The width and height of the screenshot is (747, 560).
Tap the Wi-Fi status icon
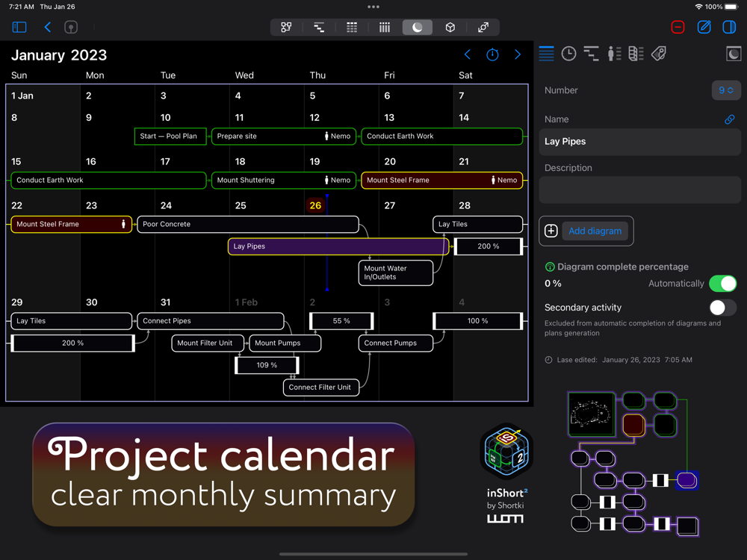(x=698, y=7)
